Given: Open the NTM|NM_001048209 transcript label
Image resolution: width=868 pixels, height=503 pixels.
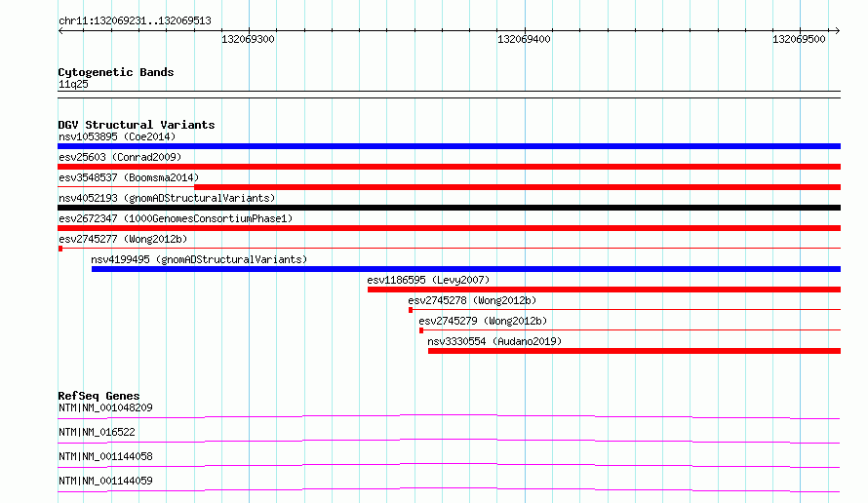Looking at the screenshot, I should click(x=105, y=407).
